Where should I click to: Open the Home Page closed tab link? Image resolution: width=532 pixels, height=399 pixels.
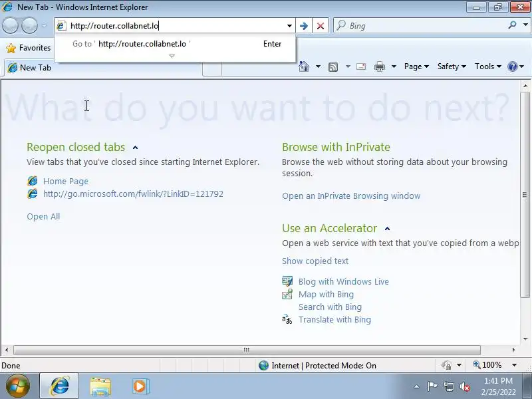tap(66, 181)
